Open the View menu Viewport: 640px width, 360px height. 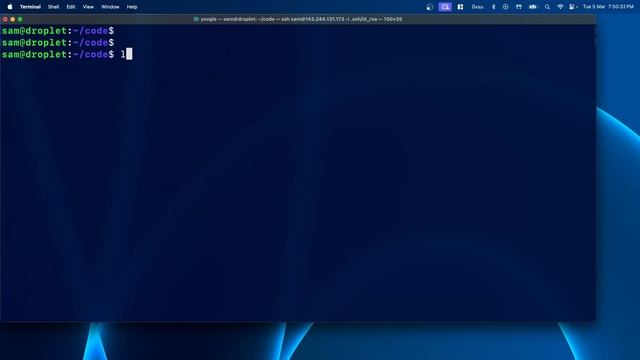88,7
